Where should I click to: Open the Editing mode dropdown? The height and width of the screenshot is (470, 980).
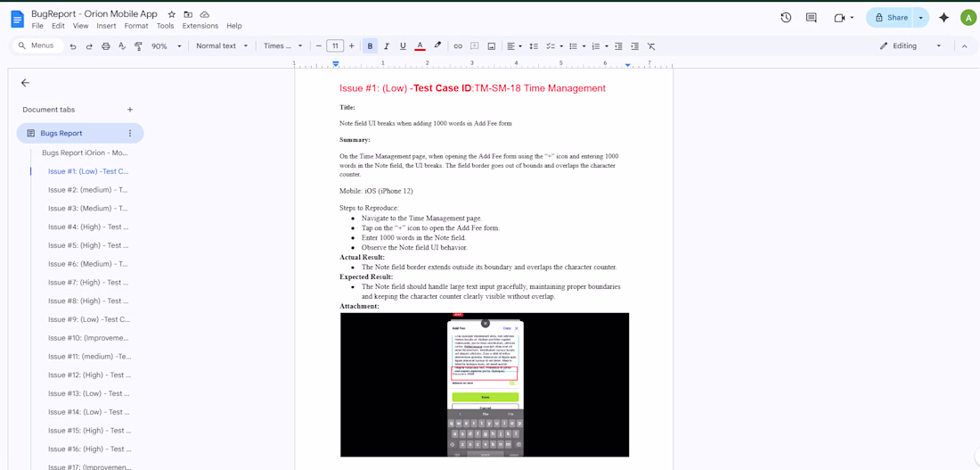(910, 45)
